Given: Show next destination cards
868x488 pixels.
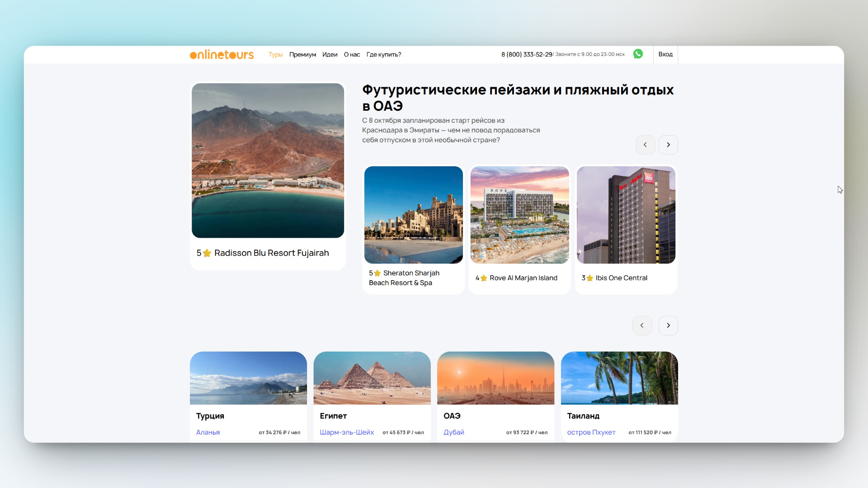Looking at the screenshot, I should tap(668, 325).
